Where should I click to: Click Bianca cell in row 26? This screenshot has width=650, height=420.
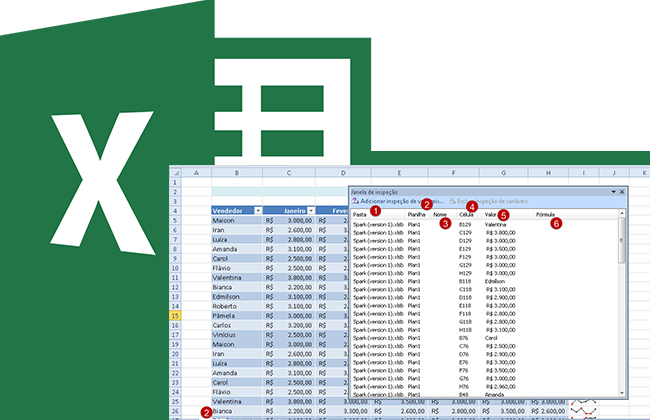(x=237, y=411)
